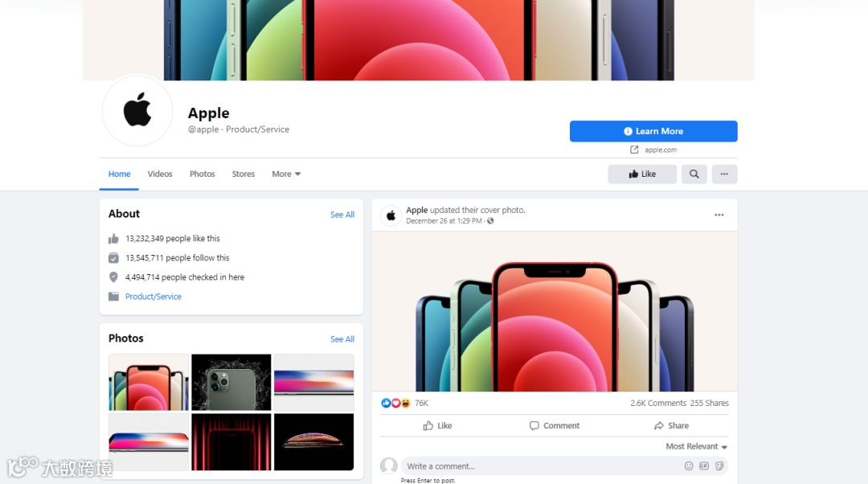Click See All in the About section
Image resolution: width=868 pixels, height=484 pixels.
coord(342,215)
